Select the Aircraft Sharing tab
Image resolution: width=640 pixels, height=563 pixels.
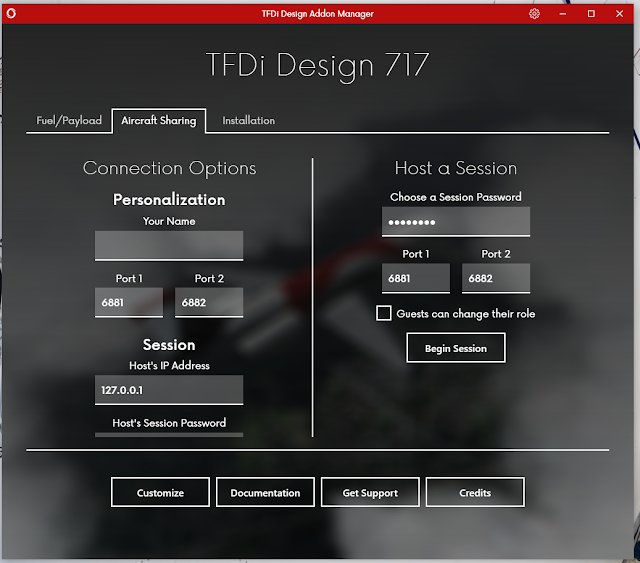pos(159,120)
